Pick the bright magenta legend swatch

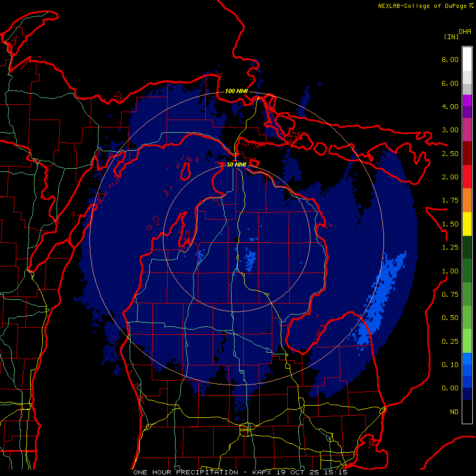pyautogui.click(x=467, y=100)
